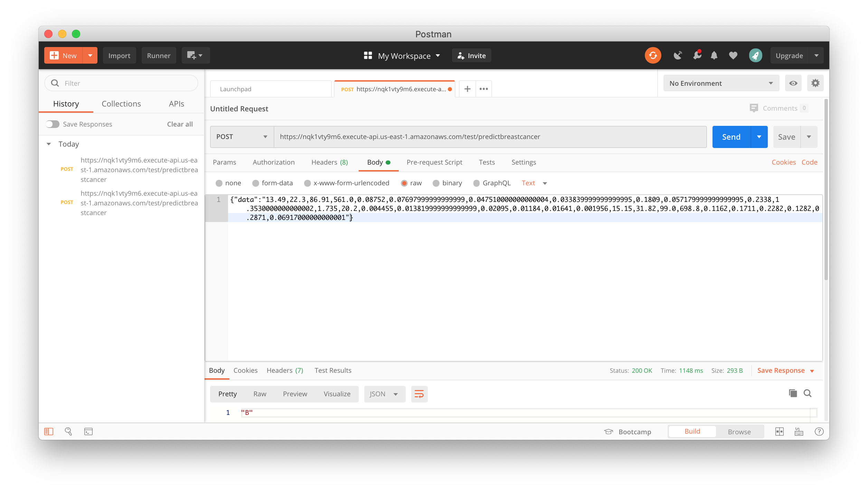Open new window dropdown icon
This screenshot has height=491, width=868.
[x=196, y=55]
